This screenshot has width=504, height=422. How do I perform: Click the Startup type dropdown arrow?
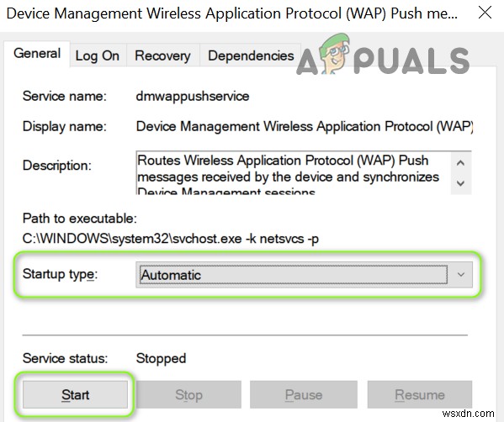coord(461,275)
